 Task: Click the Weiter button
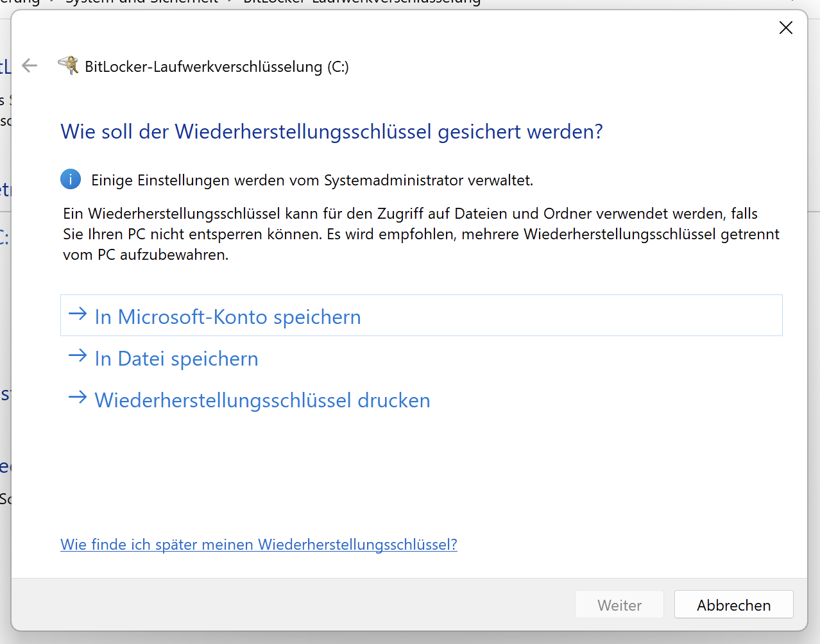pos(619,605)
